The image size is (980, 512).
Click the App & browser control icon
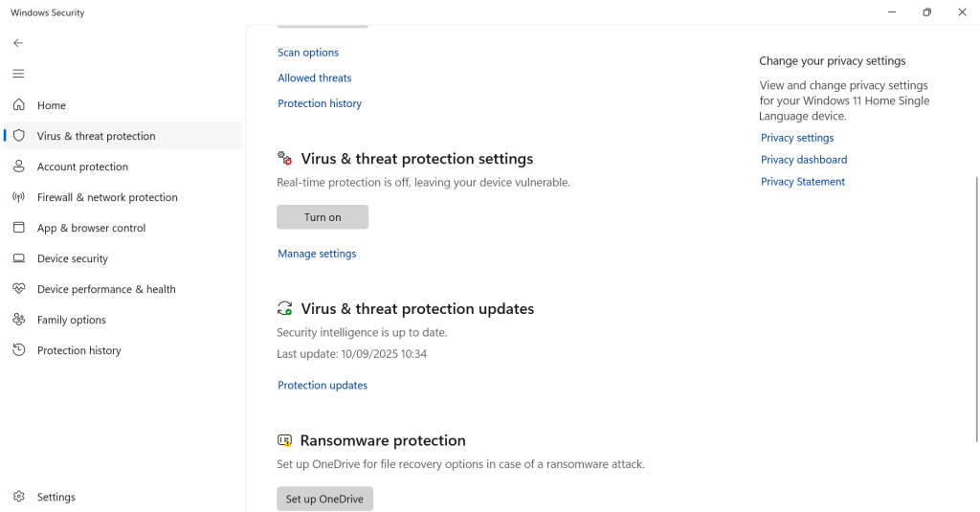point(18,228)
